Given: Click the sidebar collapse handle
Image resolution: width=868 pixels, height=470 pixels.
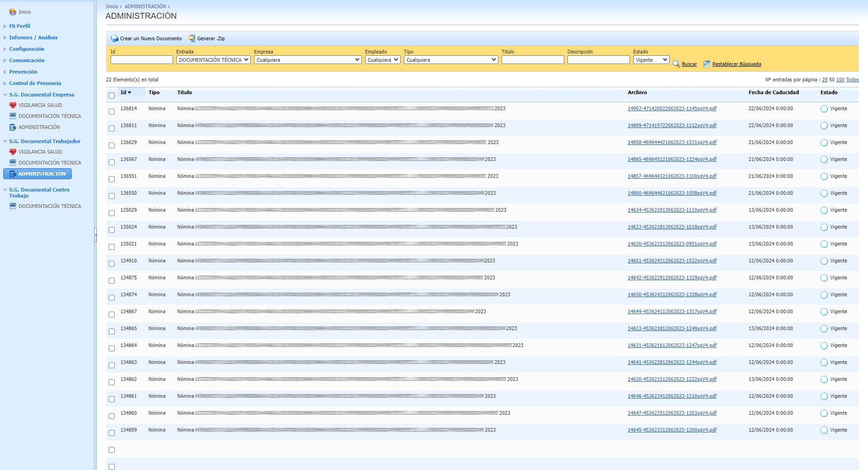Looking at the screenshot, I should (95, 235).
